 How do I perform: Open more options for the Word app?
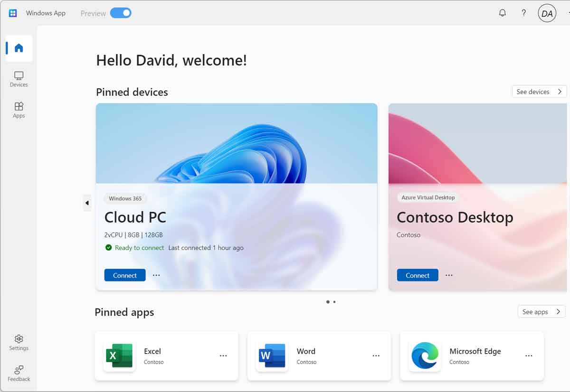pyautogui.click(x=376, y=355)
